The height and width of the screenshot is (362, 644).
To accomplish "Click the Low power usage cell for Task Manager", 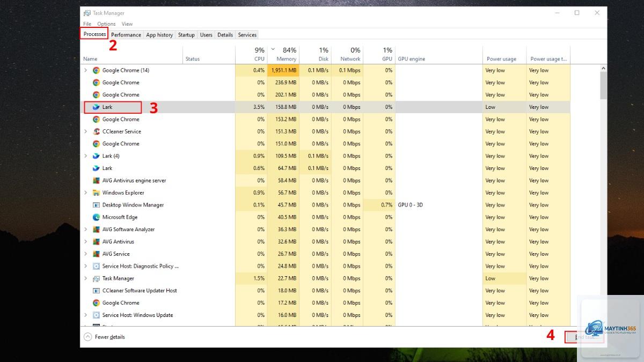I will coord(504,278).
